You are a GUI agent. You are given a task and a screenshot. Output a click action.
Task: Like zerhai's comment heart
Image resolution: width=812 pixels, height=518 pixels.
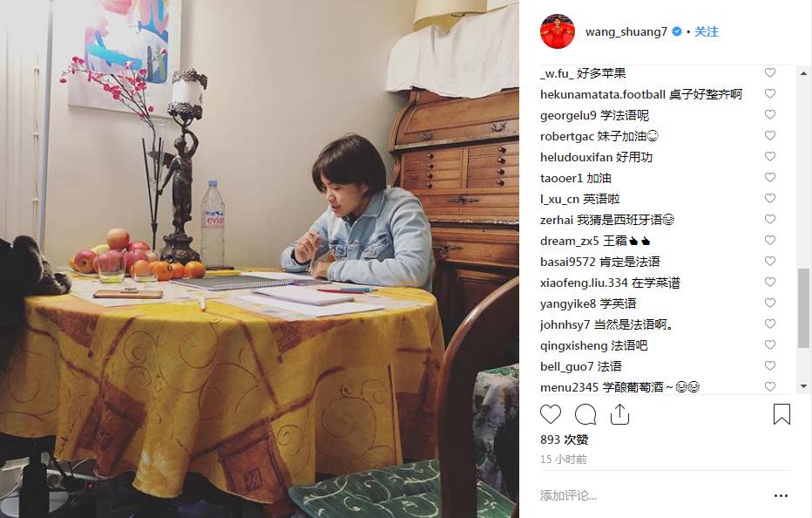coord(770,220)
